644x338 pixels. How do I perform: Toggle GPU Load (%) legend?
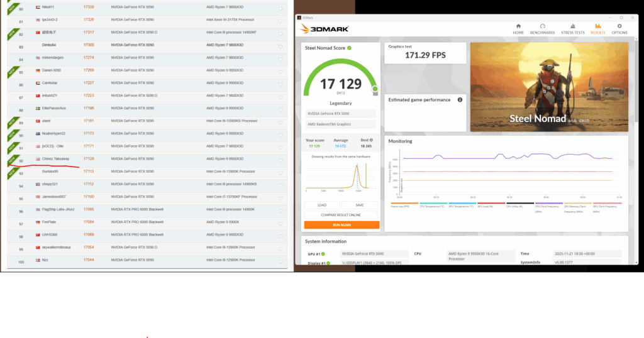point(491,205)
